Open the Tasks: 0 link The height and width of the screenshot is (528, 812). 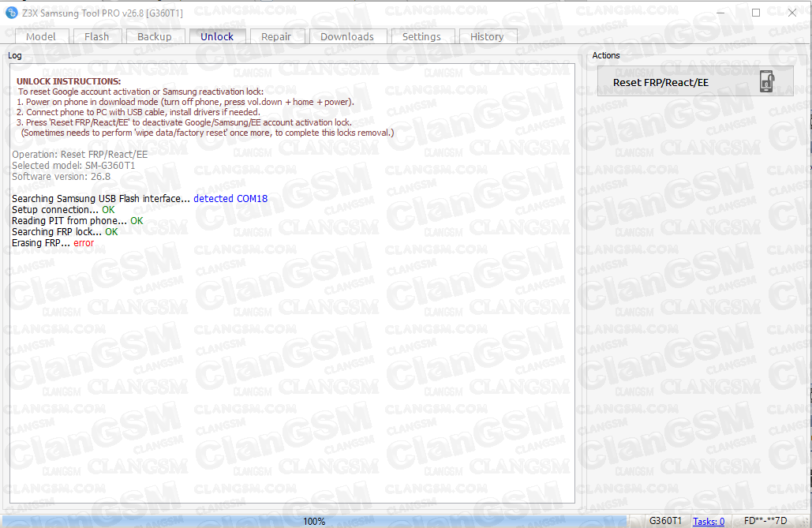click(x=709, y=521)
